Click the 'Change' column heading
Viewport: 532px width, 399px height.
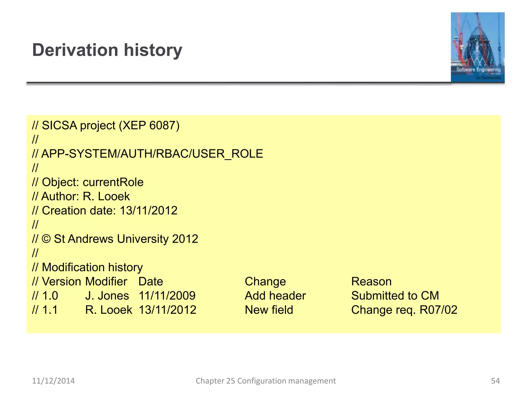[x=265, y=282]
